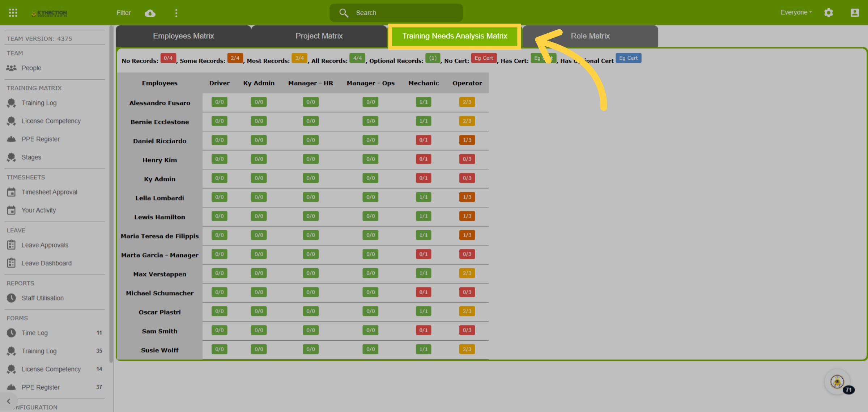868x412 pixels.
Task: Open the Everyone dropdown
Action: click(796, 13)
